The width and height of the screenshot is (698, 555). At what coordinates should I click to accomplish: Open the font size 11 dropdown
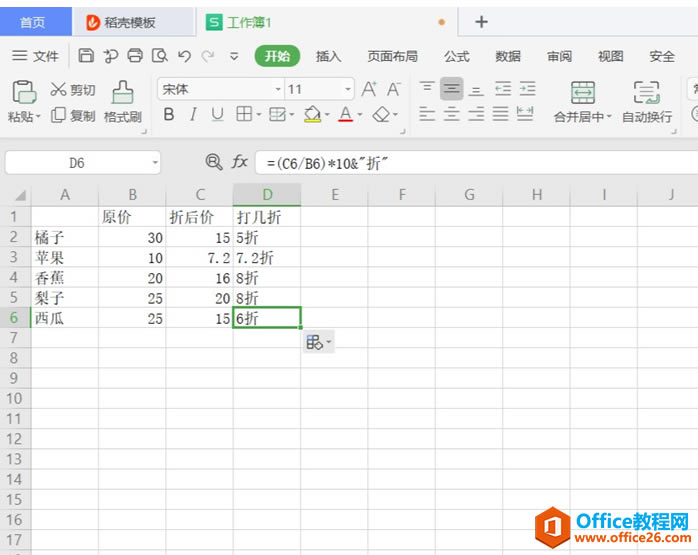(348, 89)
